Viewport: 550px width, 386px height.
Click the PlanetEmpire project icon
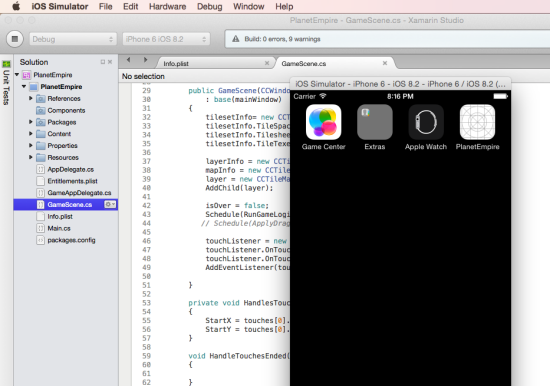point(34,87)
